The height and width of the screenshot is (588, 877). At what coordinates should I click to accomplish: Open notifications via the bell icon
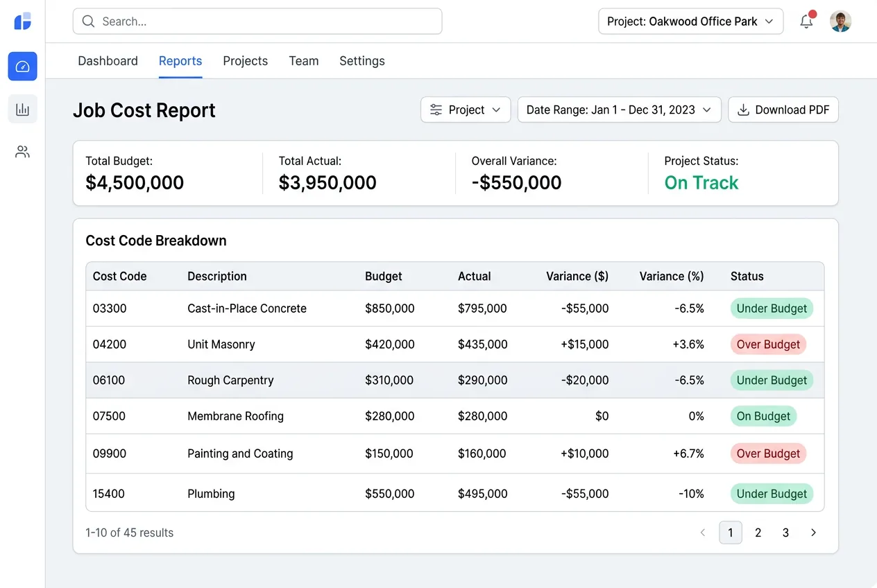(806, 21)
